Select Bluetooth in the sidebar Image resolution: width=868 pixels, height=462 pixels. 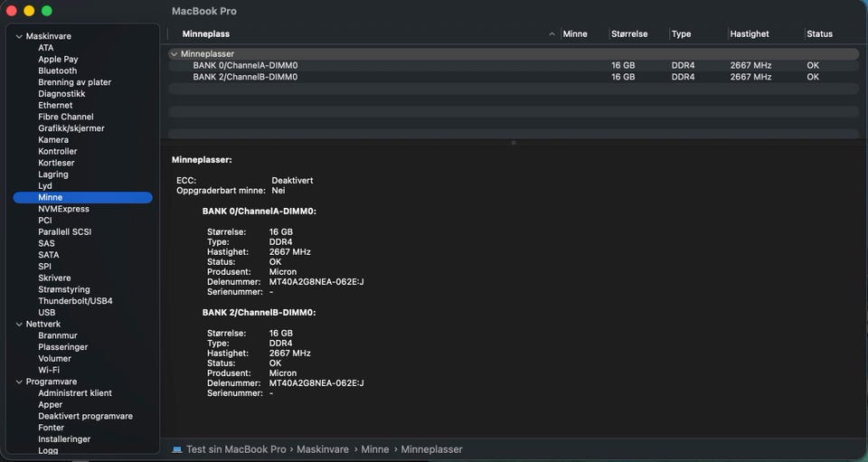pyautogui.click(x=58, y=71)
